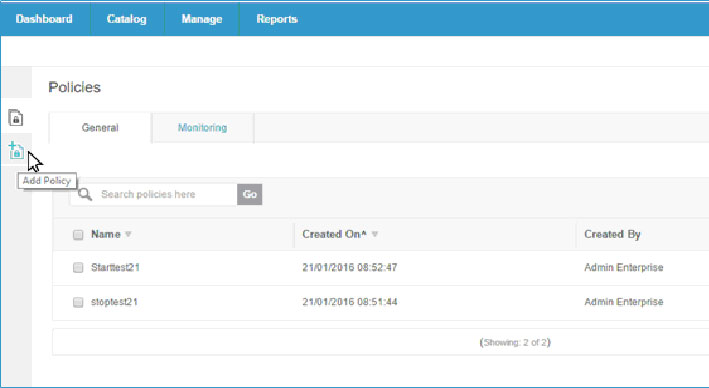
Task: Click the Showing: 2 of 2 text
Action: 515,342
